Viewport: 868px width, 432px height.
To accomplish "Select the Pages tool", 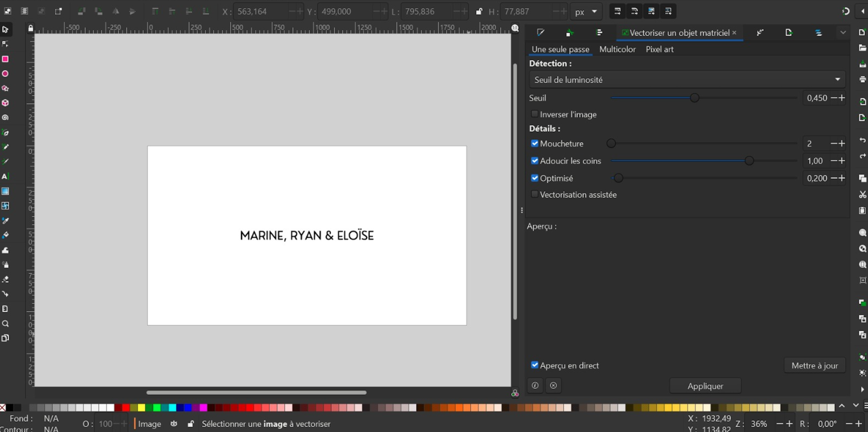I will click(5, 338).
